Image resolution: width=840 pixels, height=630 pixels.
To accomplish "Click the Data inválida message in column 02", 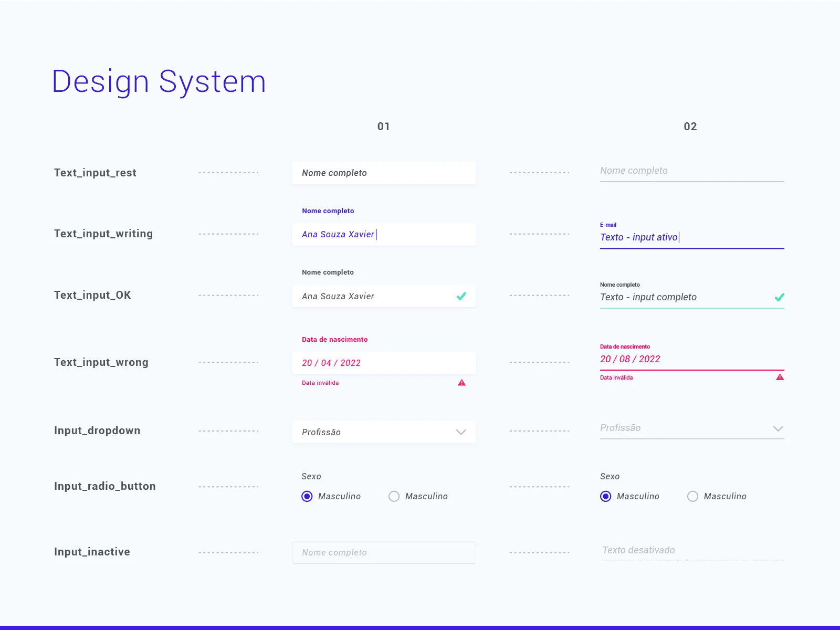I will [616, 377].
